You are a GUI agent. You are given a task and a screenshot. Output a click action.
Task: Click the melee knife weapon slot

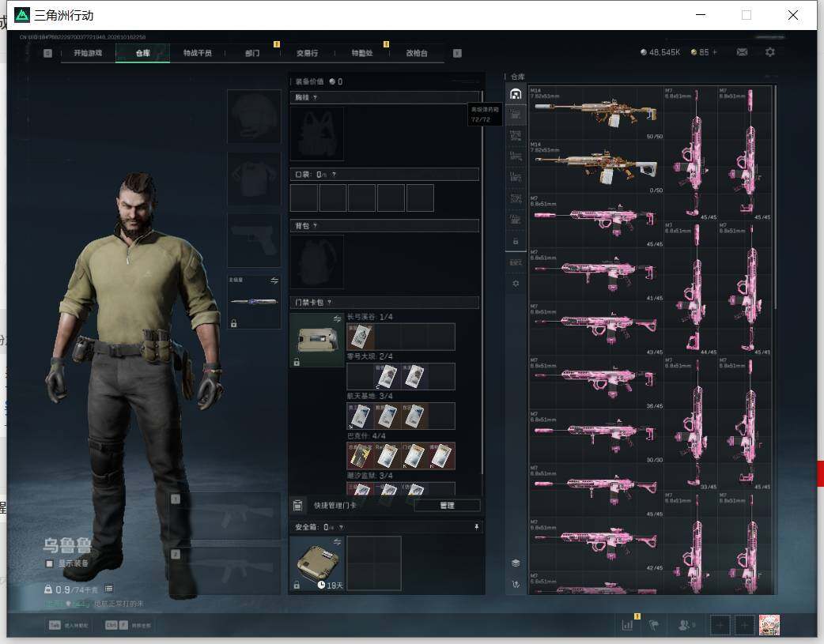pos(254,302)
